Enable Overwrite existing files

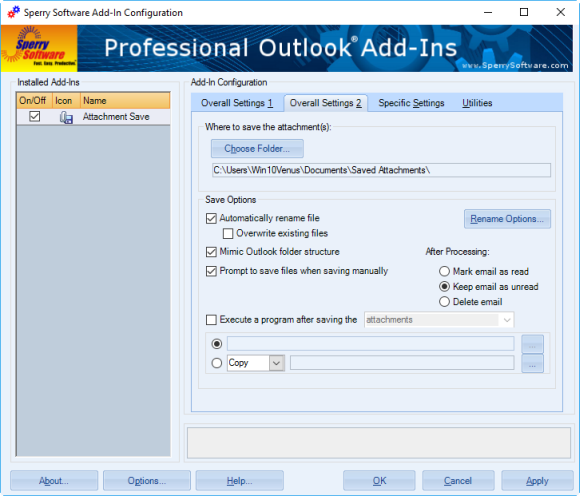(228, 233)
